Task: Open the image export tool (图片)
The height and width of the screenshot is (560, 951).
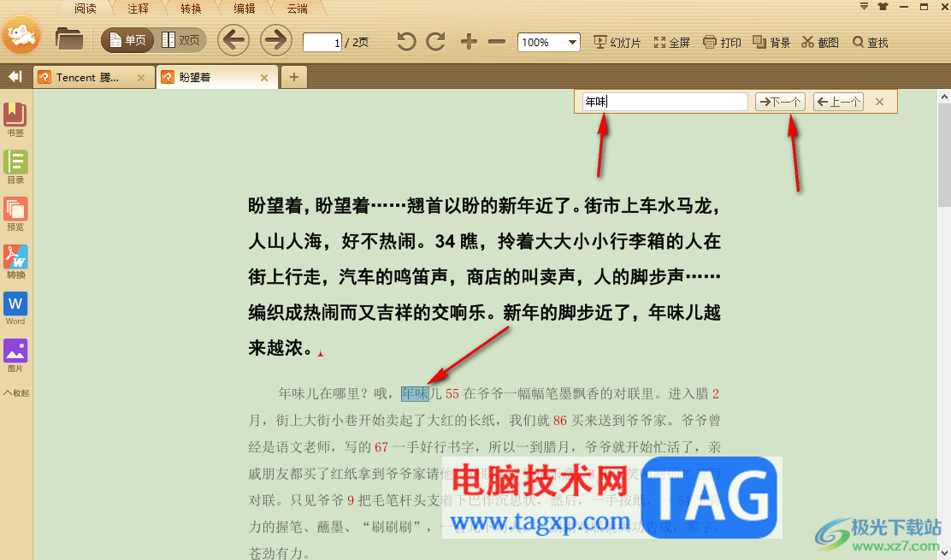Action: coord(15,356)
